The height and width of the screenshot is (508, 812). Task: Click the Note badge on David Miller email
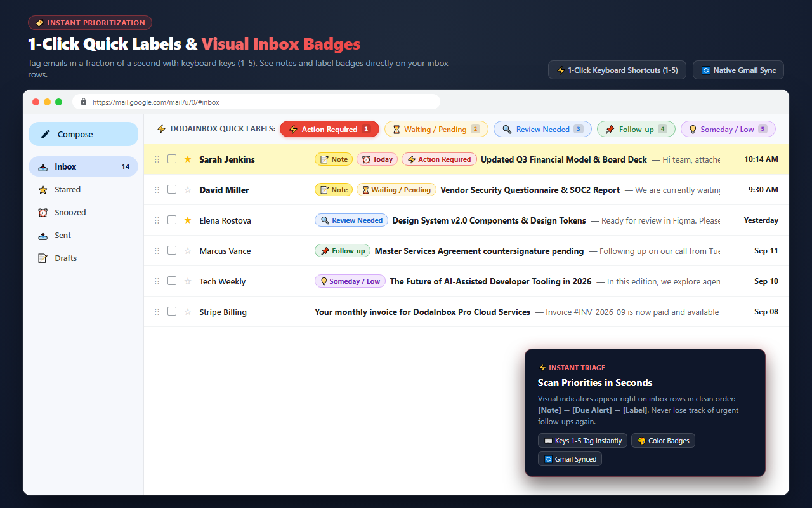pos(334,190)
